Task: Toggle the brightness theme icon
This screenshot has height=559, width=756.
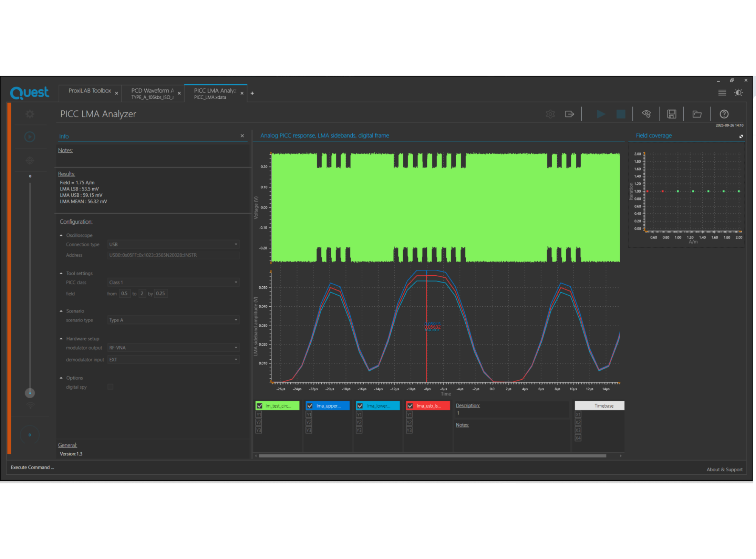Action: (x=738, y=93)
